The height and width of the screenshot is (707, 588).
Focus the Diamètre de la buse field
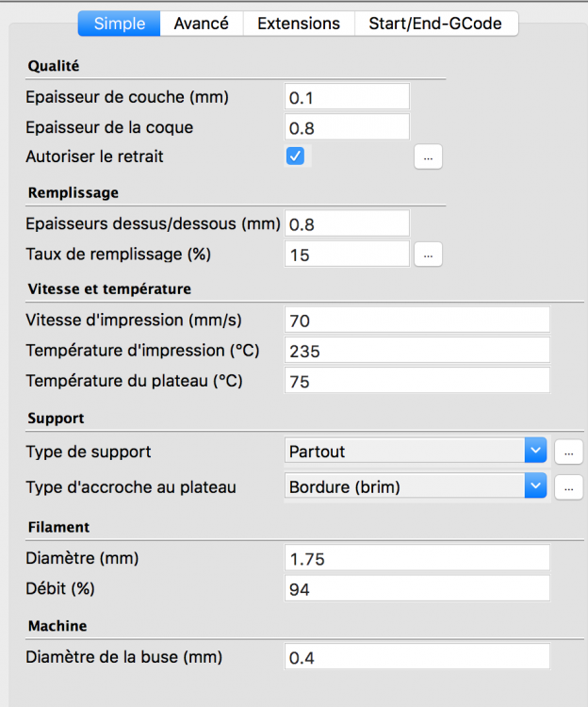point(416,657)
